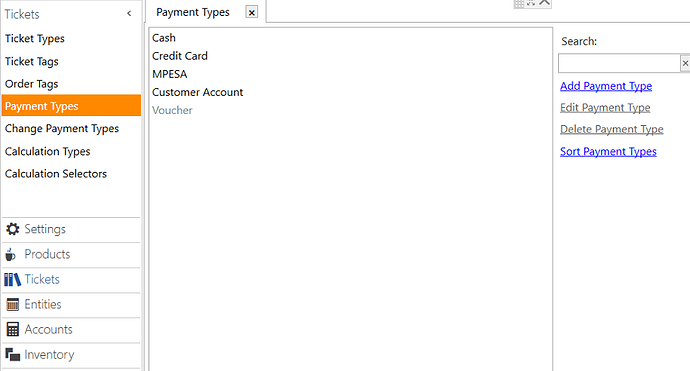Click inside the Search input field
Viewport: 690px width, 371px height.
(619, 63)
